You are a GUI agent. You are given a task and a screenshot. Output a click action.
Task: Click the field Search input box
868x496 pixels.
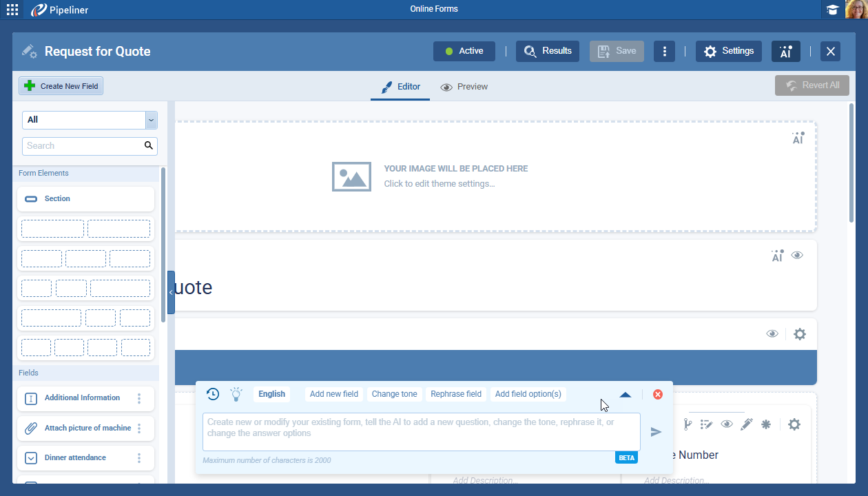(83, 146)
